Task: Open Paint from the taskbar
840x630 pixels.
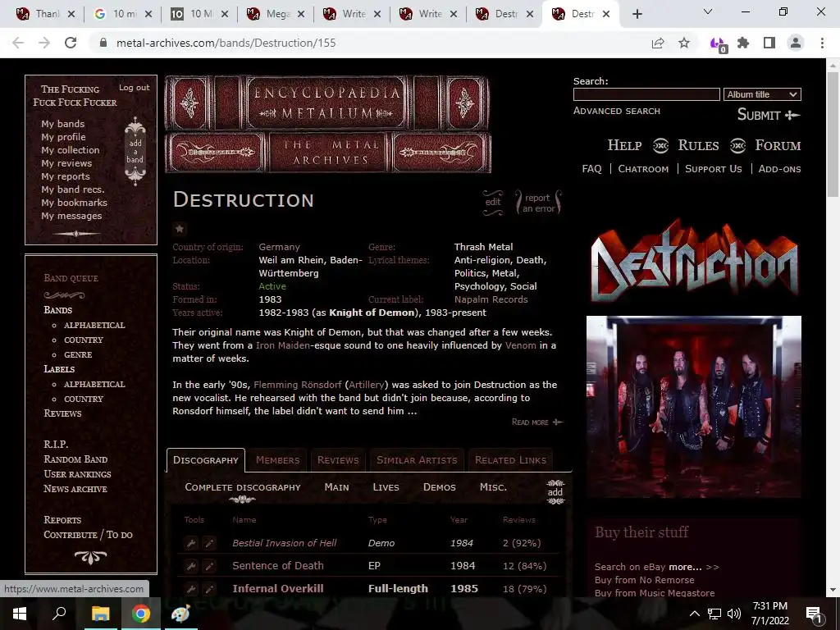Action: coord(180,614)
